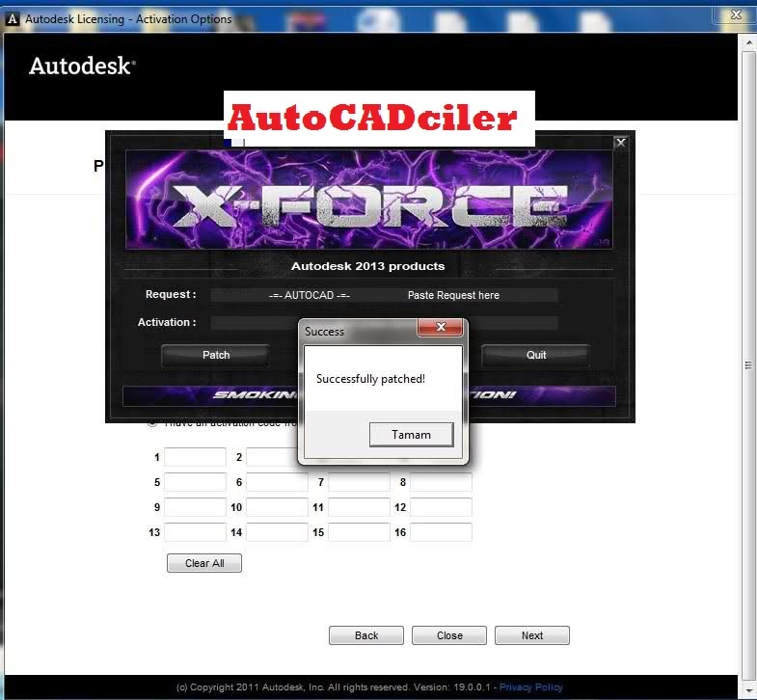The image size is (757, 700).
Task: Click the Autodesk 'A' icon in the title bar
Action: [13, 19]
